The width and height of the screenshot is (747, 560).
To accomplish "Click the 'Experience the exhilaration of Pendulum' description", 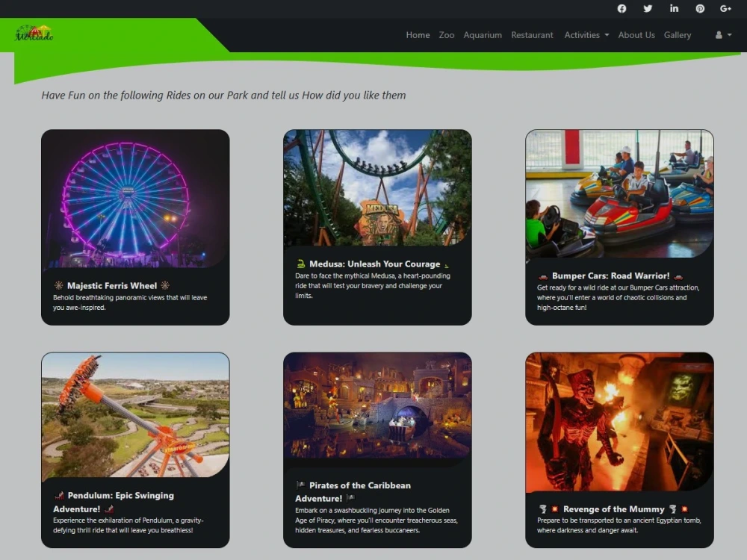I will pos(128,525).
